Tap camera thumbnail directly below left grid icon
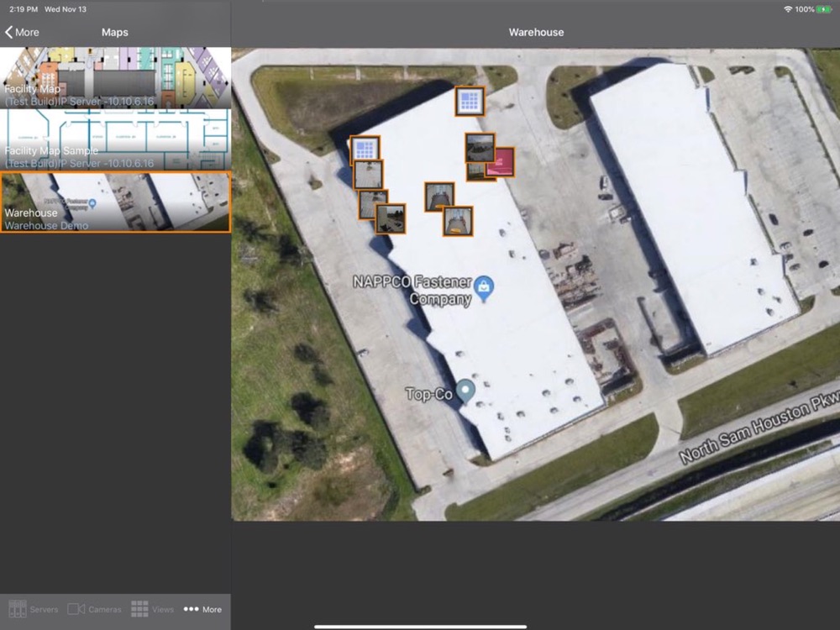This screenshot has height=630, width=840. (368, 175)
